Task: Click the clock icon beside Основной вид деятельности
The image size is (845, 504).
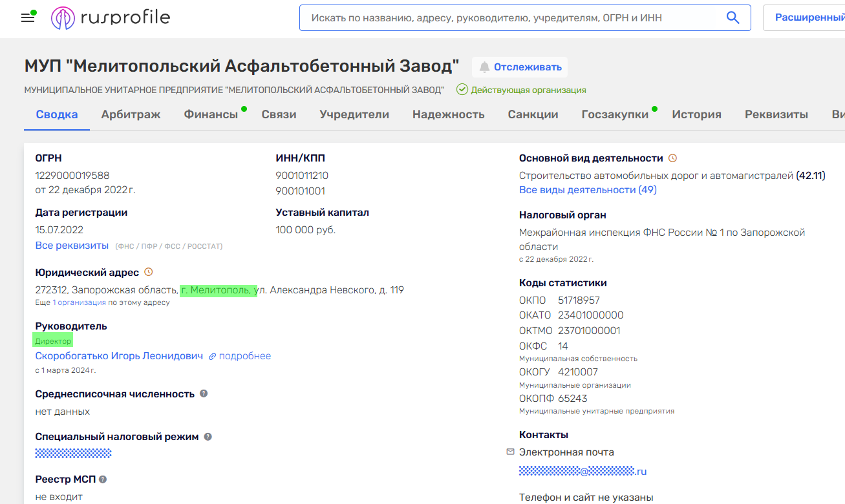Action: pos(672,158)
